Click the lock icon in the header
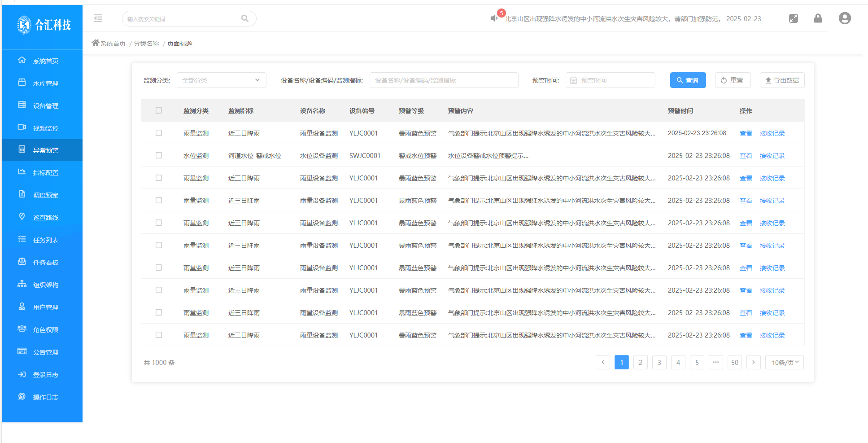 click(x=818, y=18)
